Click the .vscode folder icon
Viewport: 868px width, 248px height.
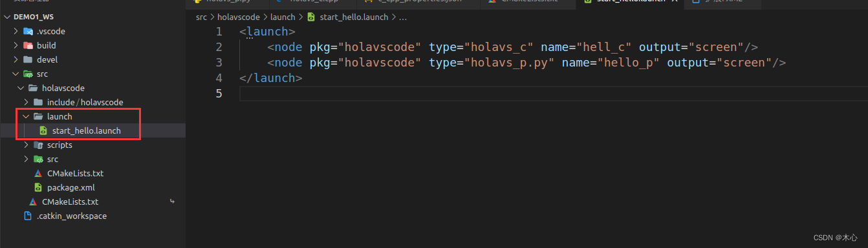[x=28, y=31]
